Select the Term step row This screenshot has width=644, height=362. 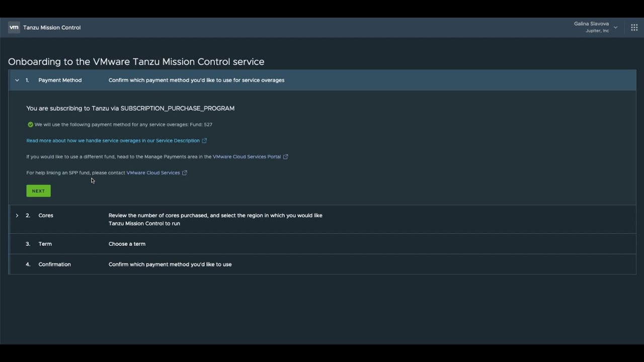coord(45,244)
